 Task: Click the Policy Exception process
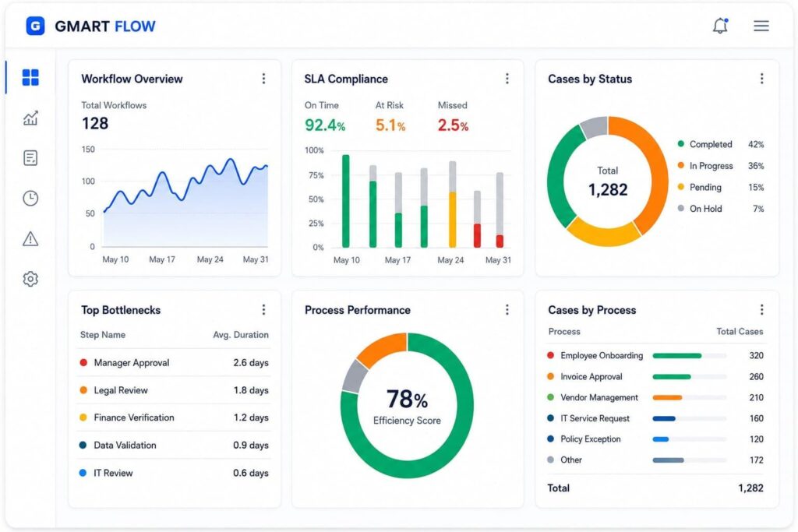click(591, 439)
